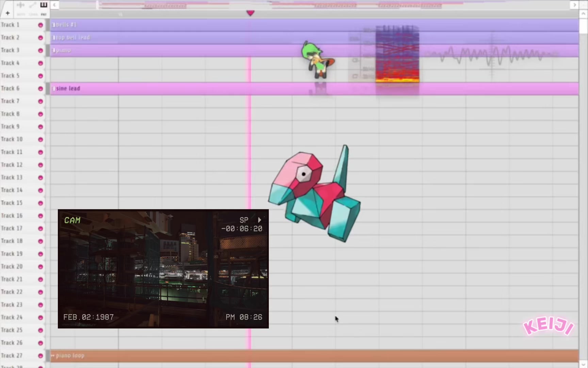Toggle the mute LED on Track 9
Image resolution: width=588 pixels, height=368 pixels.
[x=40, y=127]
